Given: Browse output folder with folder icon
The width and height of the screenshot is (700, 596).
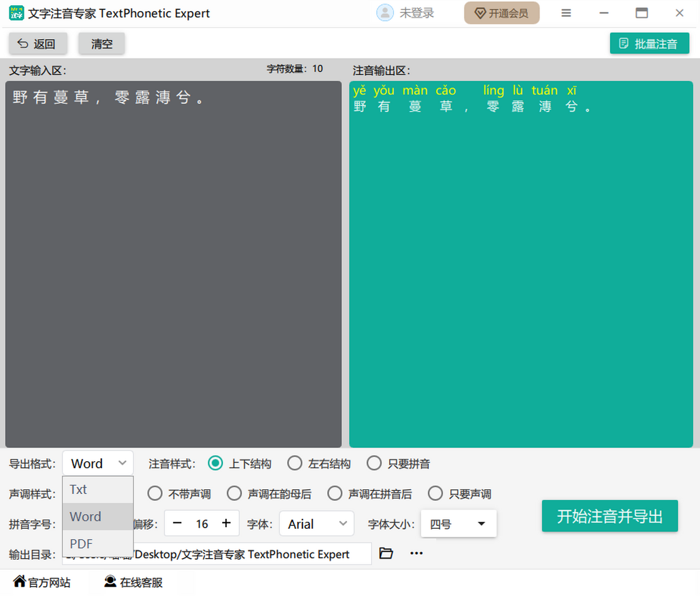Looking at the screenshot, I should click(386, 553).
